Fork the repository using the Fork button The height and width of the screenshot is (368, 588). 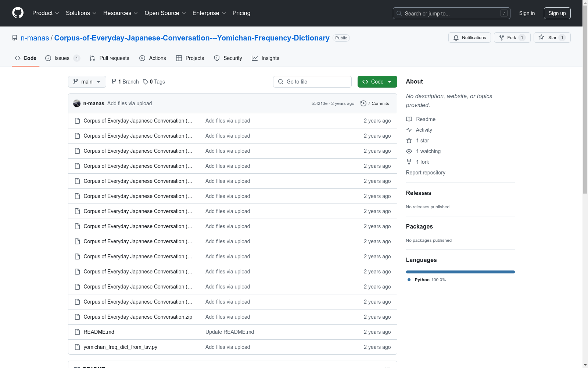(512, 38)
